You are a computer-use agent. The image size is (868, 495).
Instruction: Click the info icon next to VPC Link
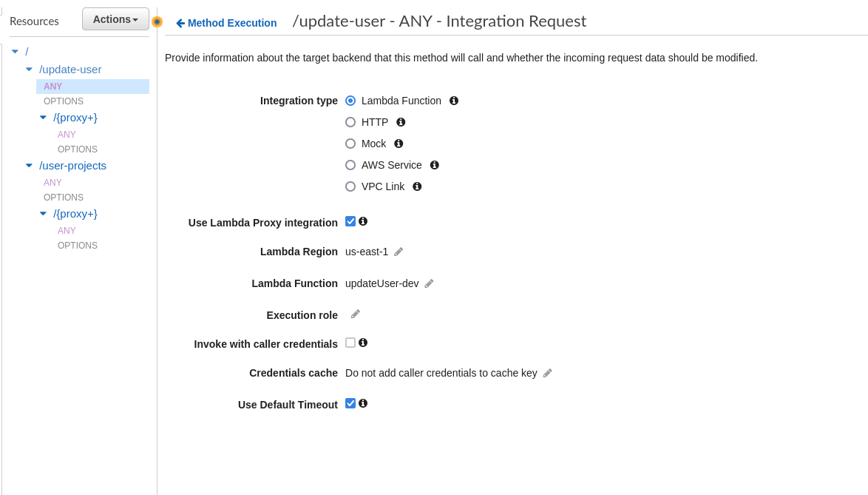416,186
